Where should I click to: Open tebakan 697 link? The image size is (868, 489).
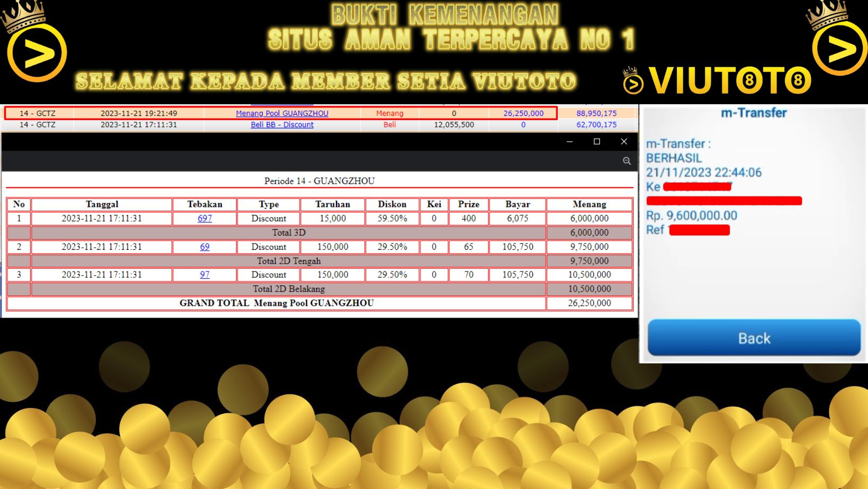[205, 218]
